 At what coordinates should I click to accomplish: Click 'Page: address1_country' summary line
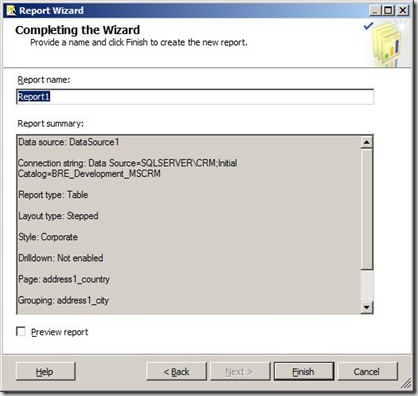(x=64, y=279)
